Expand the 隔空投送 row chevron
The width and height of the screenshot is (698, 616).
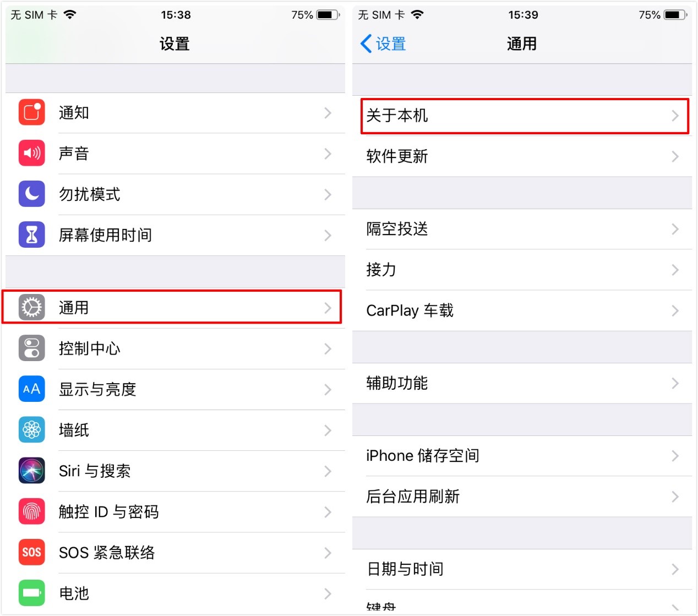click(x=675, y=230)
